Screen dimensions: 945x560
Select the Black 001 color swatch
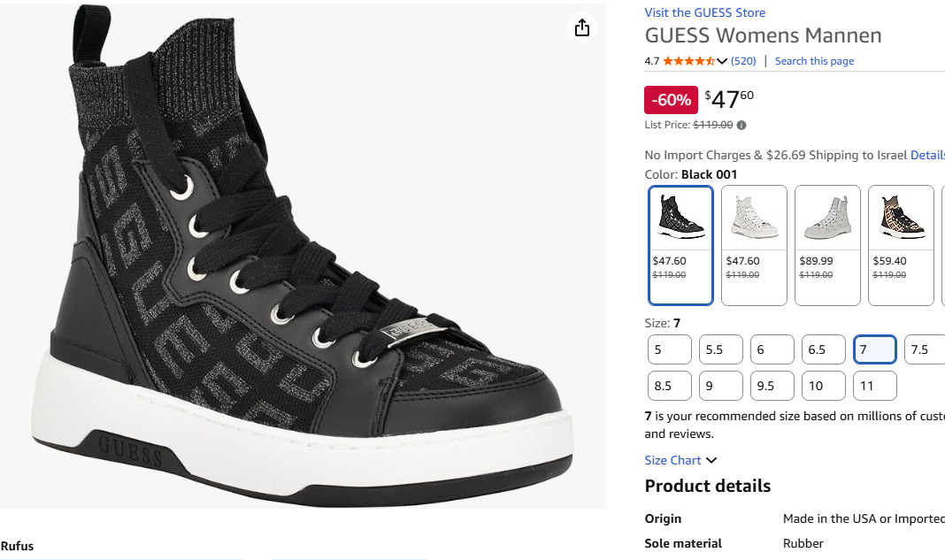tap(680, 244)
